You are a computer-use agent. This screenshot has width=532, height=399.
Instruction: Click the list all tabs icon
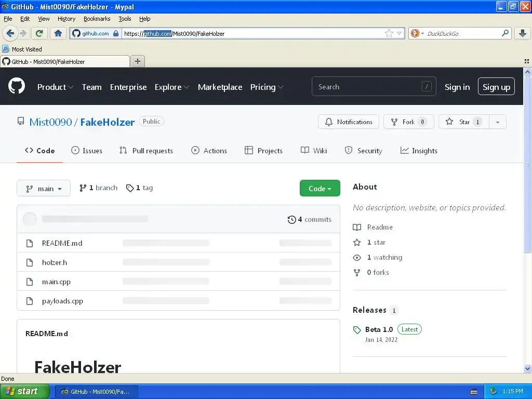click(x=527, y=61)
